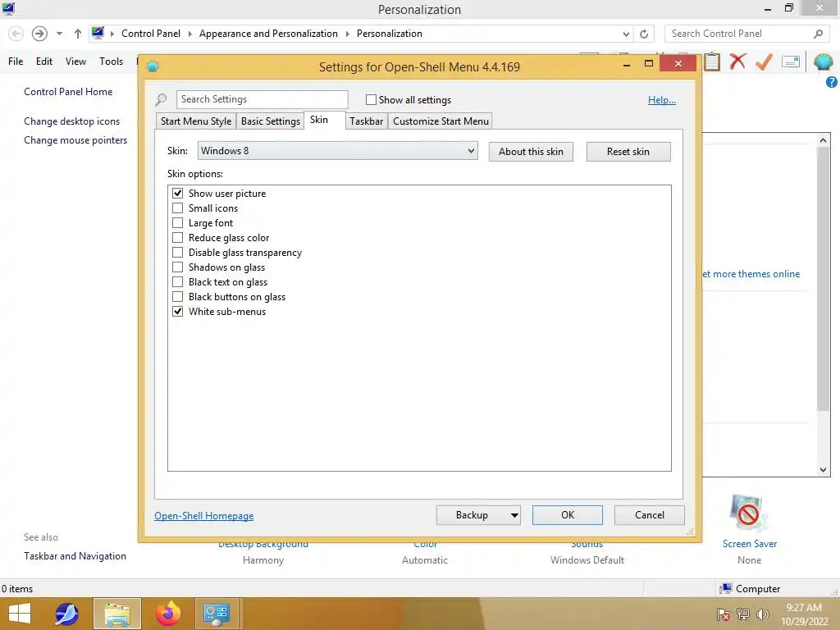Click the Back arrow in Personalization window
The height and width of the screenshot is (630, 840).
click(x=16, y=34)
